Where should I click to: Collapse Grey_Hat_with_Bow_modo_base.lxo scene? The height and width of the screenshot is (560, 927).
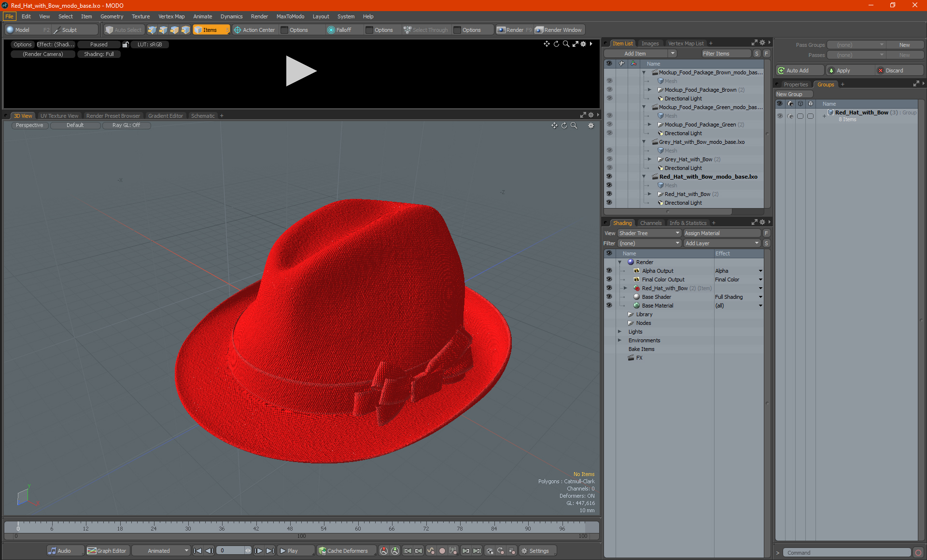(644, 142)
